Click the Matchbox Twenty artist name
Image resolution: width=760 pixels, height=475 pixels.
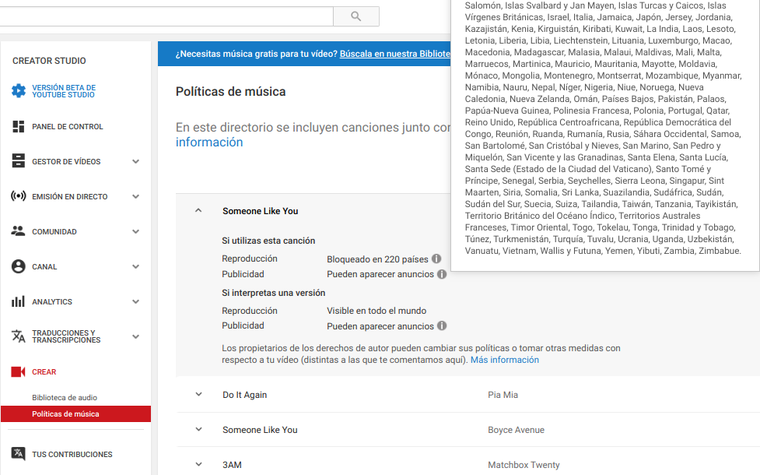[523, 464]
